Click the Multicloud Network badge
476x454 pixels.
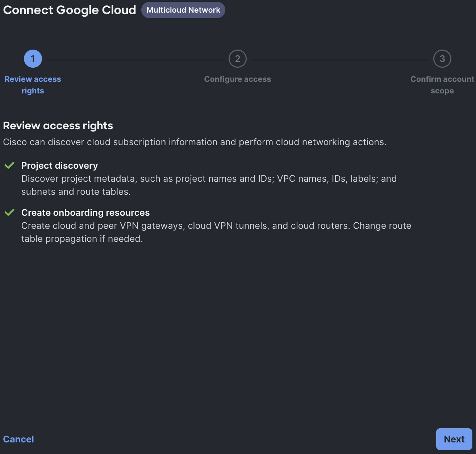pos(183,10)
